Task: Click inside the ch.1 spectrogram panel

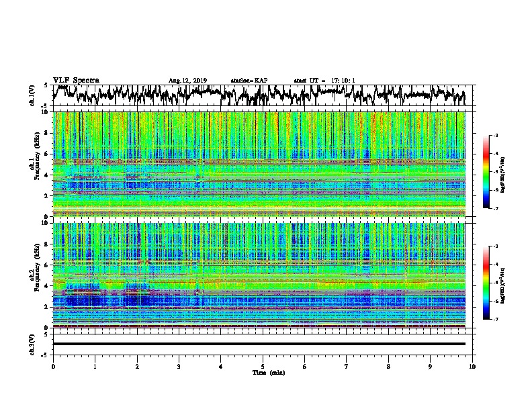Action: pos(259,164)
